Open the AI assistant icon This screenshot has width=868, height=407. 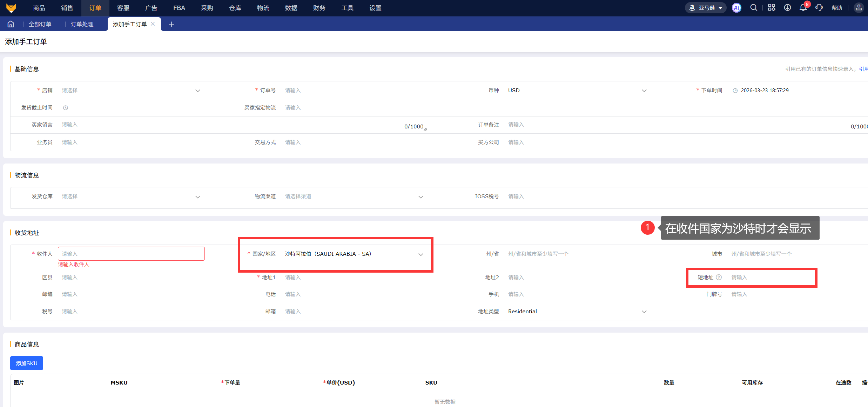736,8
